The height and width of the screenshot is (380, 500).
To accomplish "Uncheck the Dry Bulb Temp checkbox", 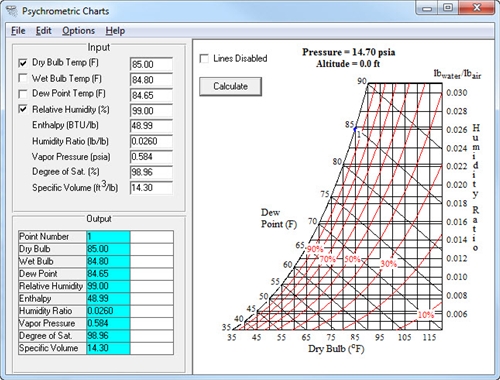I will pyautogui.click(x=23, y=63).
